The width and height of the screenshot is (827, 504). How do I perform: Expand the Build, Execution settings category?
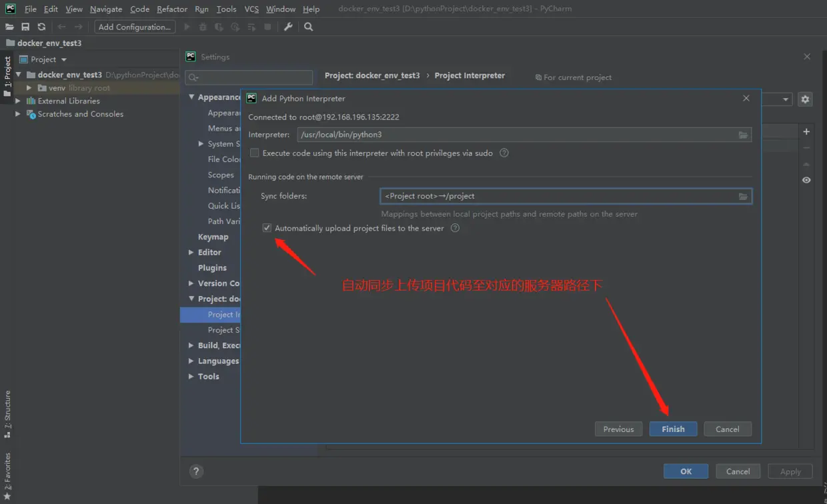tap(191, 345)
